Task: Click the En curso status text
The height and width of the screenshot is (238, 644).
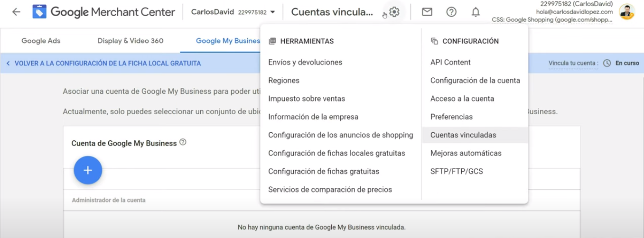Action: pos(627,63)
